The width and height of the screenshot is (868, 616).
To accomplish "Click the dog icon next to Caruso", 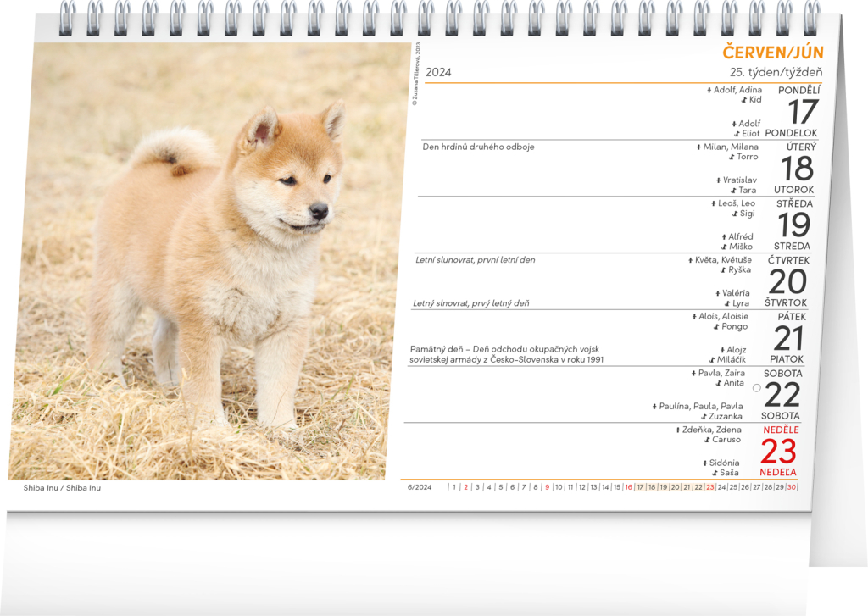I will pos(707,440).
